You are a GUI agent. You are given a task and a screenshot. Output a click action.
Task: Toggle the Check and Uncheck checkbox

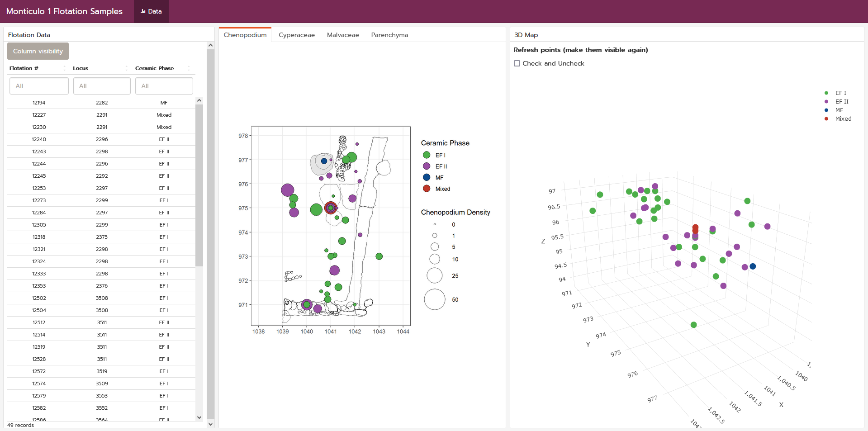(x=517, y=63)
